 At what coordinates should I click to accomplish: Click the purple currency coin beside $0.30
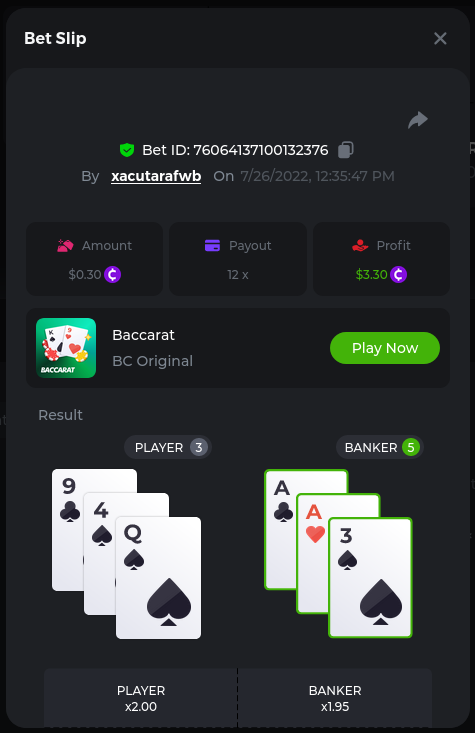tap(113, 274)
